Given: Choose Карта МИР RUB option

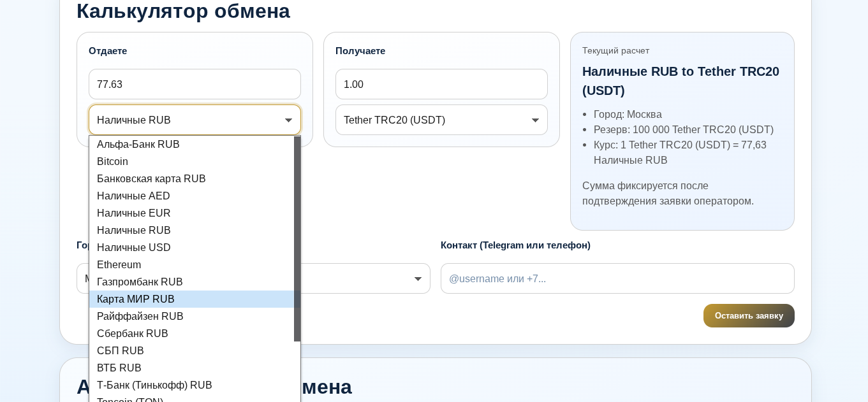Looking at the screenshot, I should 136,299.
